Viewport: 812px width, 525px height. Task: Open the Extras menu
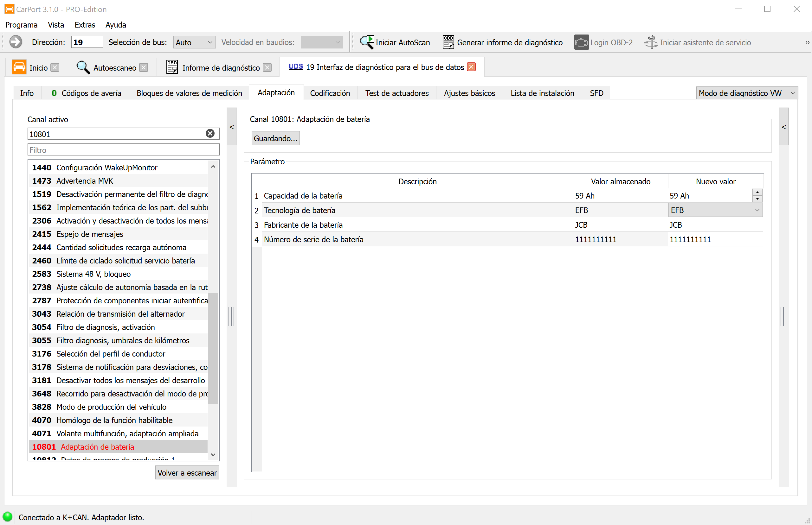[x=85, y=25]
